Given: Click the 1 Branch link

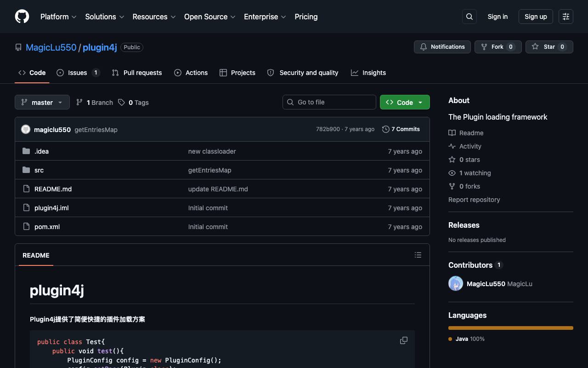Looking at the screenshot, I should coord(95,102).
